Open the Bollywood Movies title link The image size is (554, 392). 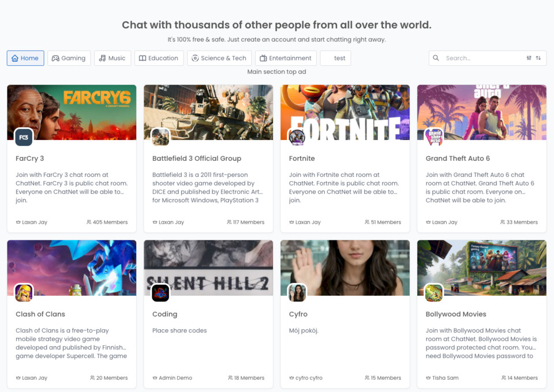click(x=456, y=314)
